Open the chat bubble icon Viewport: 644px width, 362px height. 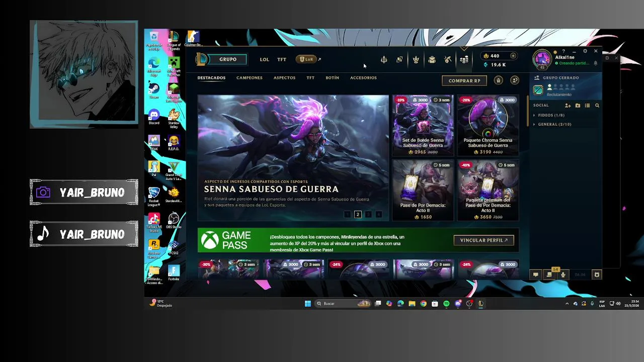(536, 275)
